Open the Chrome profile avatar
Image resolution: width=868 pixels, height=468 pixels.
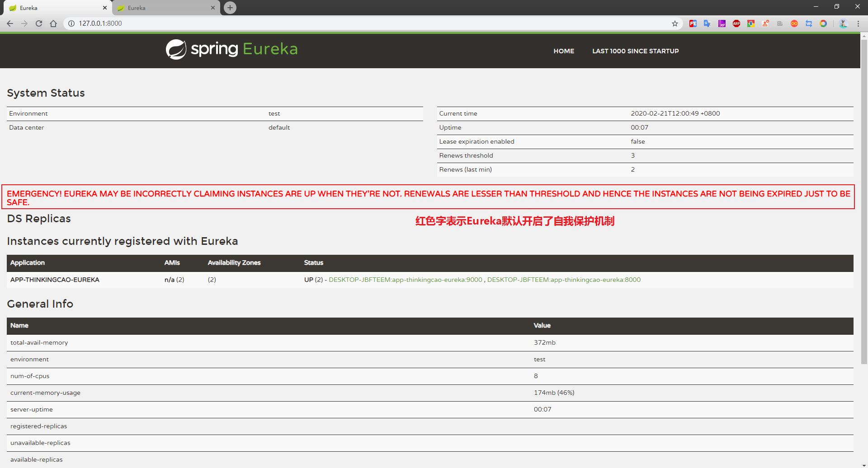[x=843, y=23]
